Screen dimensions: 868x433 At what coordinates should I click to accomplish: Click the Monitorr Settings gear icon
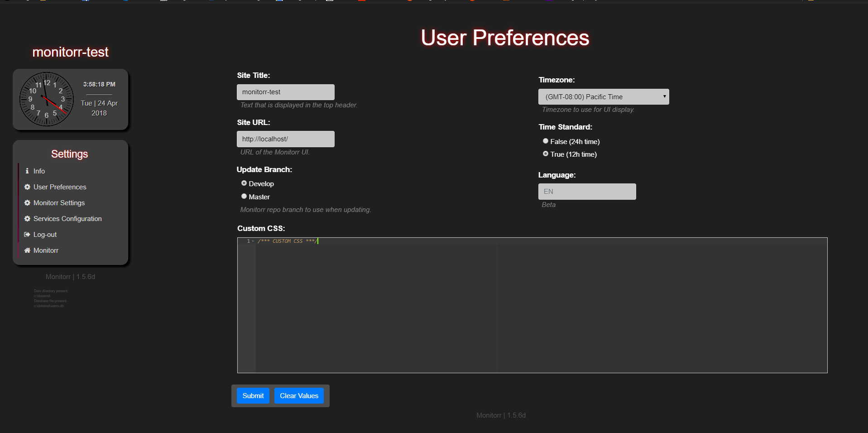point(26,202)
